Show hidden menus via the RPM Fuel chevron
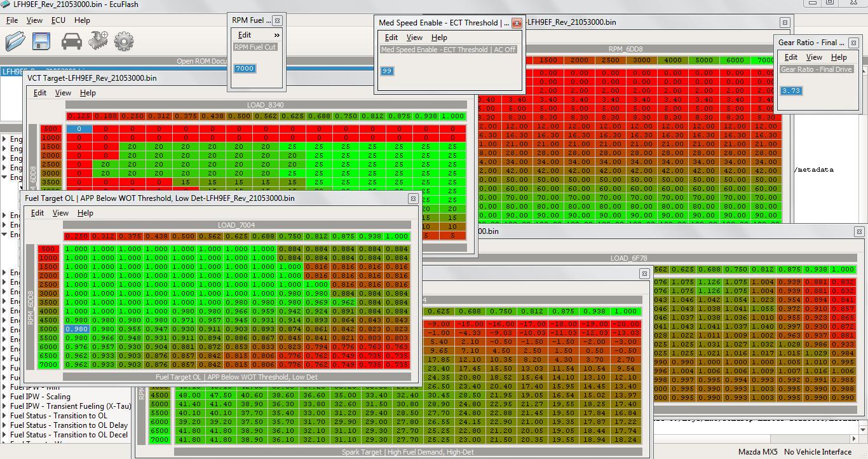 (x=276, y=35)
